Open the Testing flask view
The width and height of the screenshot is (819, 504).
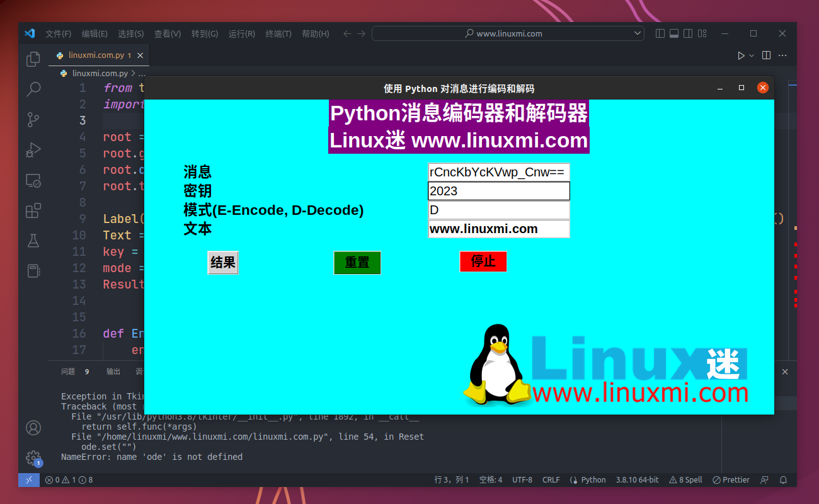coord(33,241)
